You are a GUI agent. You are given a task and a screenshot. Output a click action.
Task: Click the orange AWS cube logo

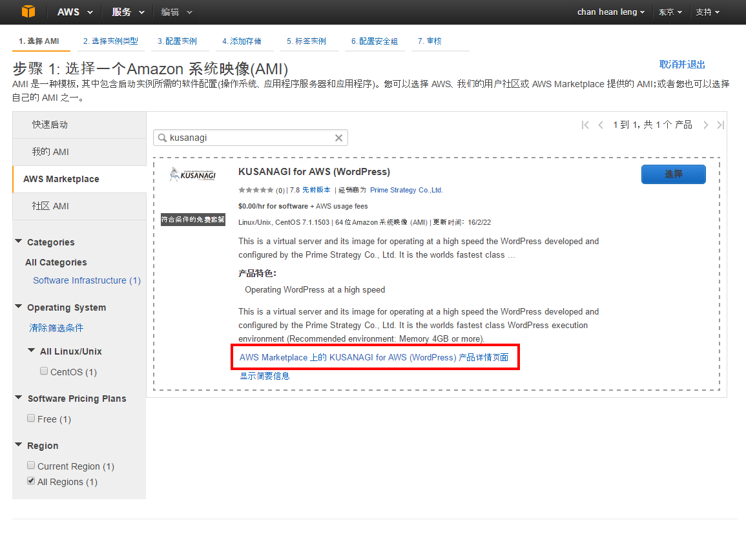28,12
